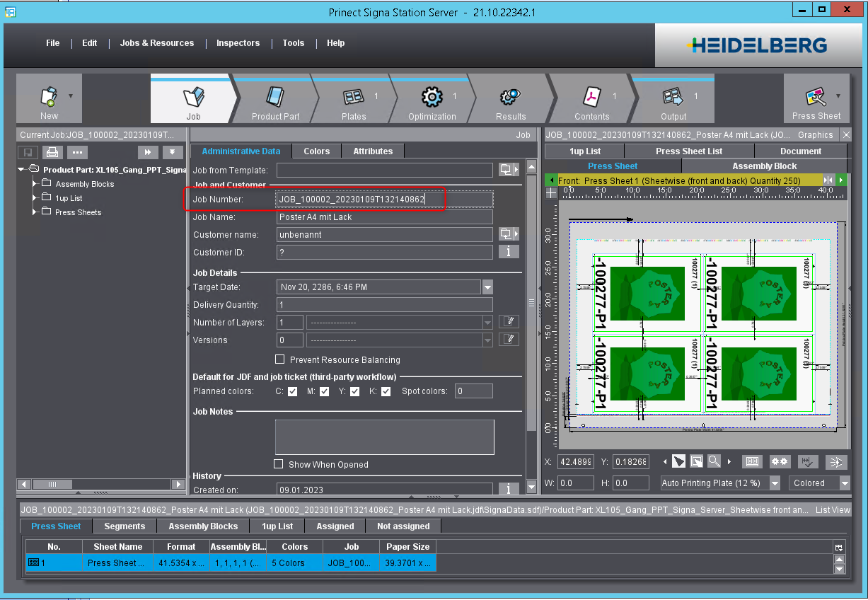Switch to the Assembly Block graphics tab

765,166
